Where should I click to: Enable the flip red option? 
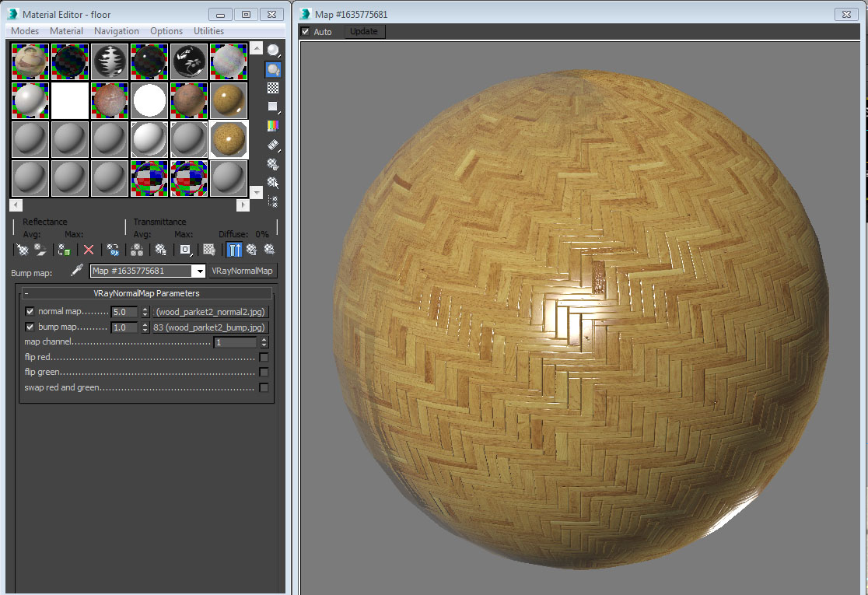point(264,357)
